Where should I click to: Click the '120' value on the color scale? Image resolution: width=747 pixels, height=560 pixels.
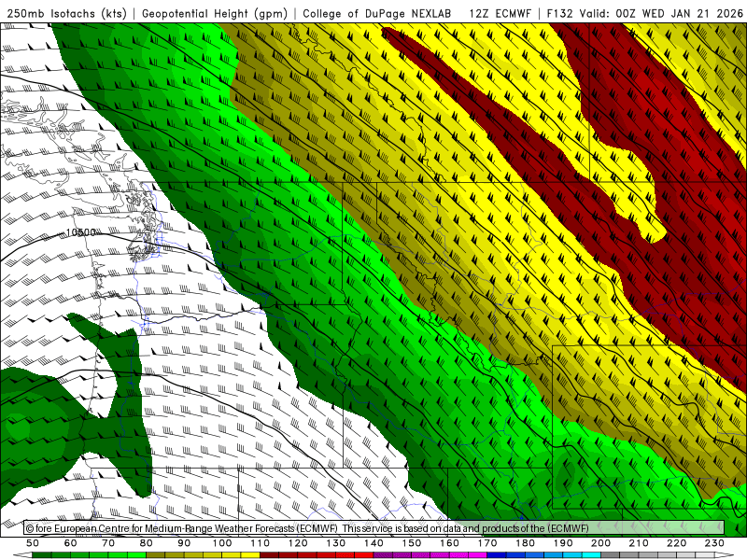298,543
